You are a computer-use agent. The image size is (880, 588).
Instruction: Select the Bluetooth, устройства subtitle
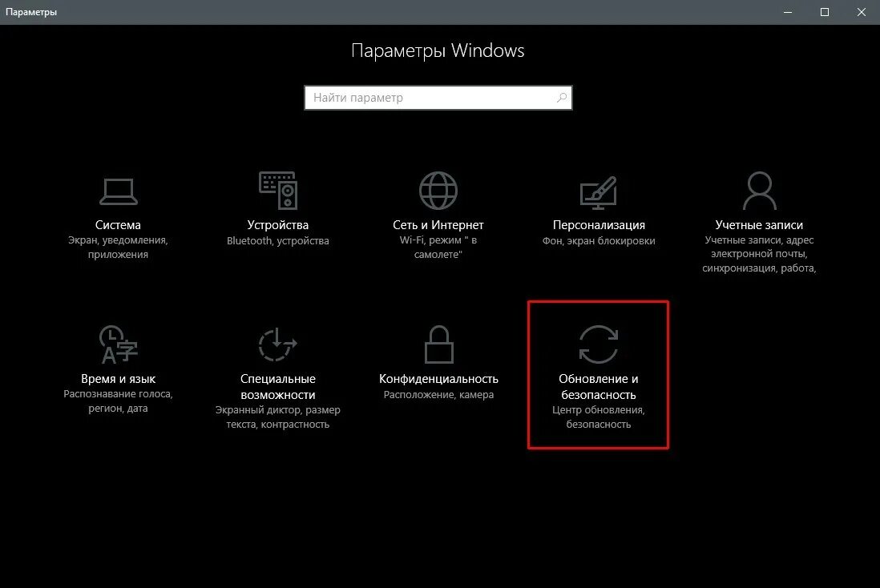pyautogui.click(x=278, y=240)
